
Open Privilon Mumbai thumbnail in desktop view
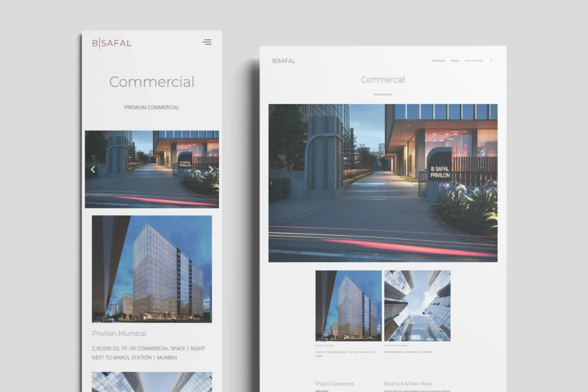[x=348, y=306]
